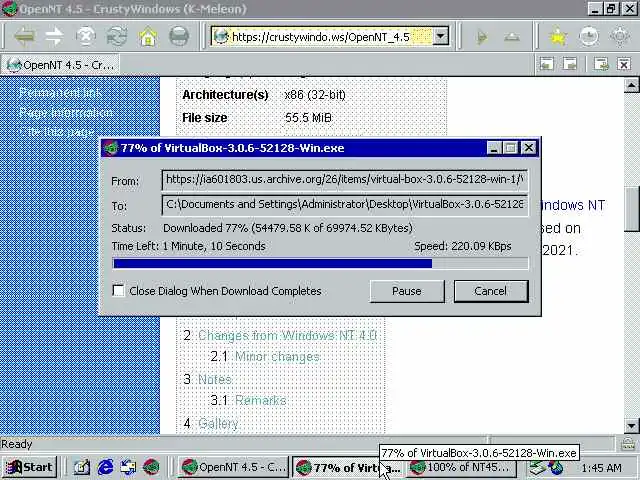Open address bar URL dropdown arrow

440,37
